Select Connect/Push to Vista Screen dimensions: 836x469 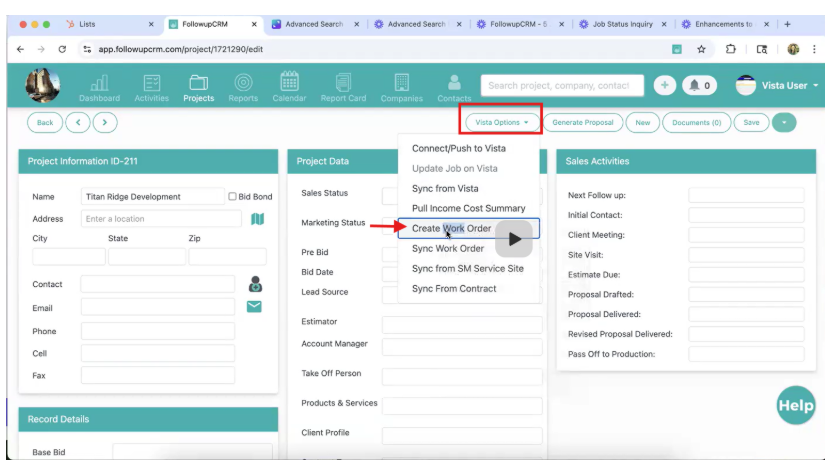coord(459,149)
